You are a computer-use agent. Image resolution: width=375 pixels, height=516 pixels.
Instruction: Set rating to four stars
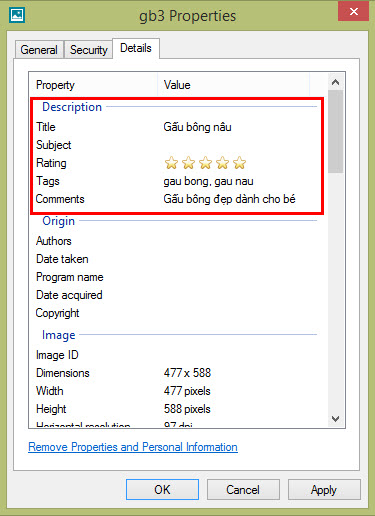[222, 163]
